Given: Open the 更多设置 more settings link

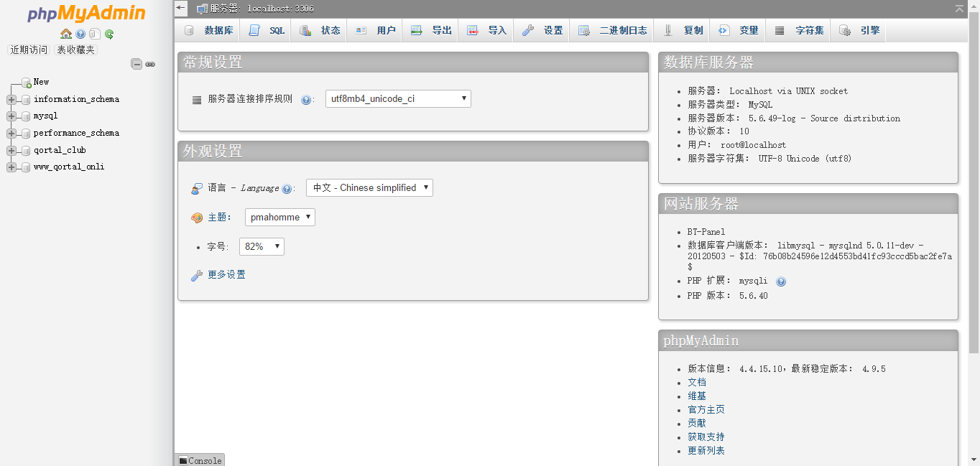Looking at the screenshot, I should 226,275.
